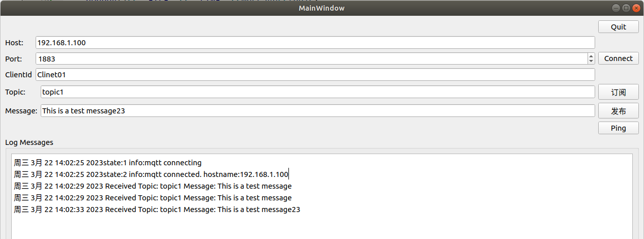Click the 'Host:' label
The width and height of the screenshot is (644, 239).
(x=14, y=43)
